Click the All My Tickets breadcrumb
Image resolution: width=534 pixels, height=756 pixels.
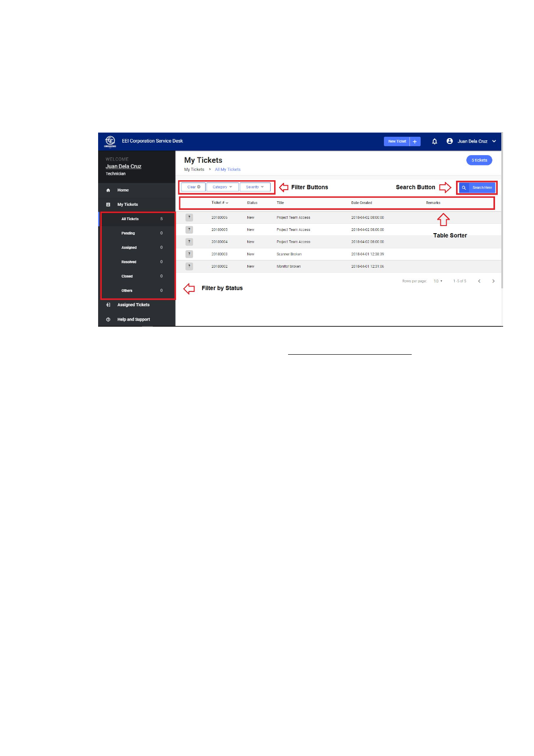point(228,169)
